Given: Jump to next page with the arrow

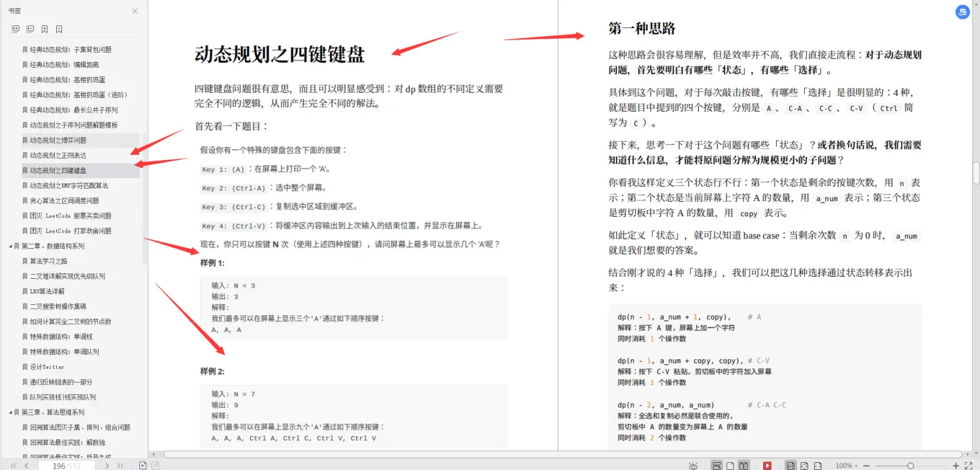Looking at the screenshot, I should (107, 465).
